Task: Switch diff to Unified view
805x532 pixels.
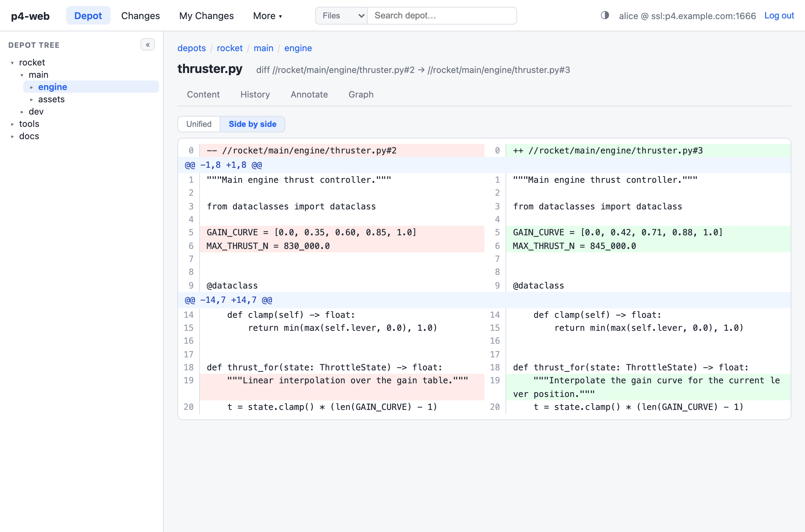Action: (199, 124)
